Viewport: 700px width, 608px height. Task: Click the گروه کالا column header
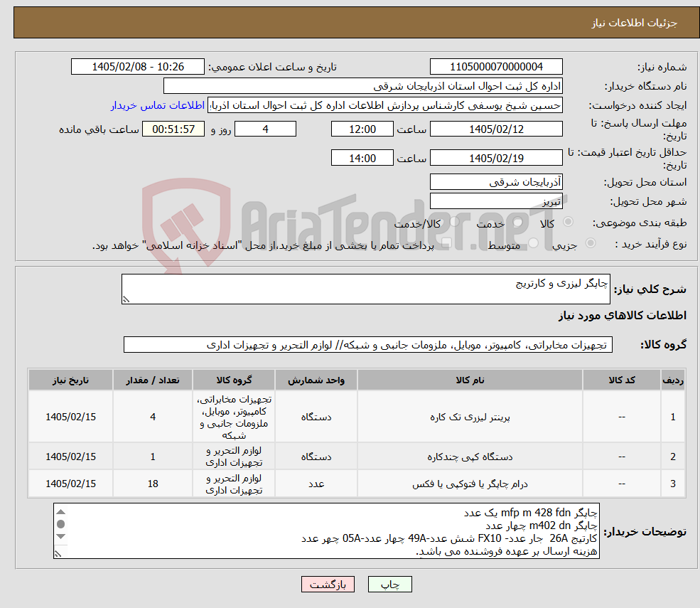(234, 380)
